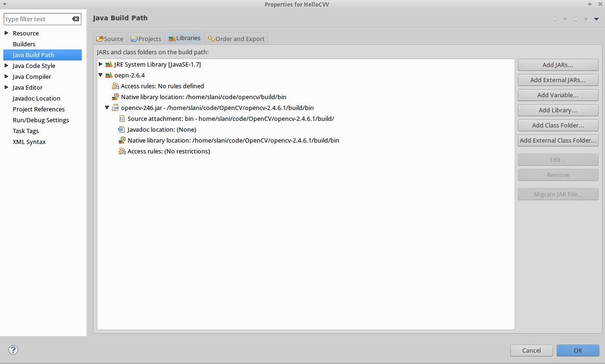Collapse the opencv-246.jar node
Image resolution: width=605 pixels, height=364 pixels.
tap(107, 108)
